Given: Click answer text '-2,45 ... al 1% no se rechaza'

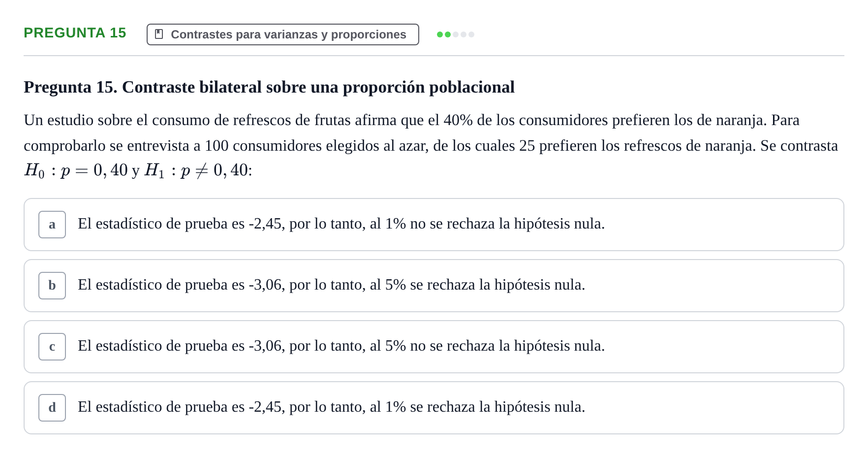Looking at the screenshot, I should coord(341,224).
